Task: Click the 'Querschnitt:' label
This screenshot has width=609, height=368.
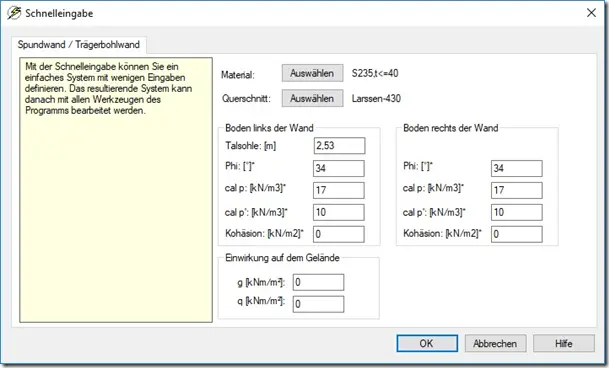Action: point(246,99)
